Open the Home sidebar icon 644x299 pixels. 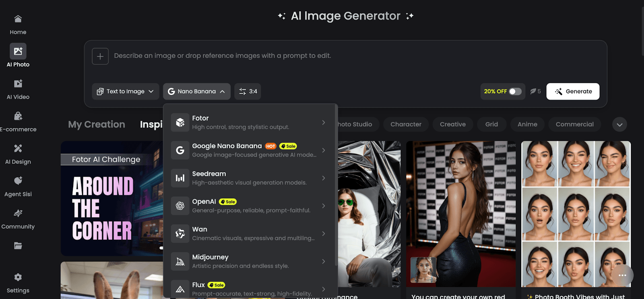pos(18,19)
